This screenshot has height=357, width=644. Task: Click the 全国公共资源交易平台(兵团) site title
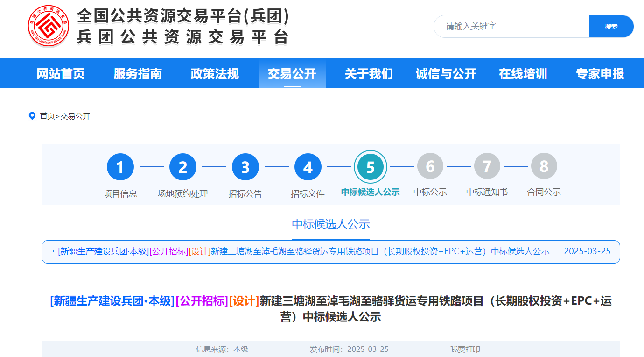coord(183,16)
